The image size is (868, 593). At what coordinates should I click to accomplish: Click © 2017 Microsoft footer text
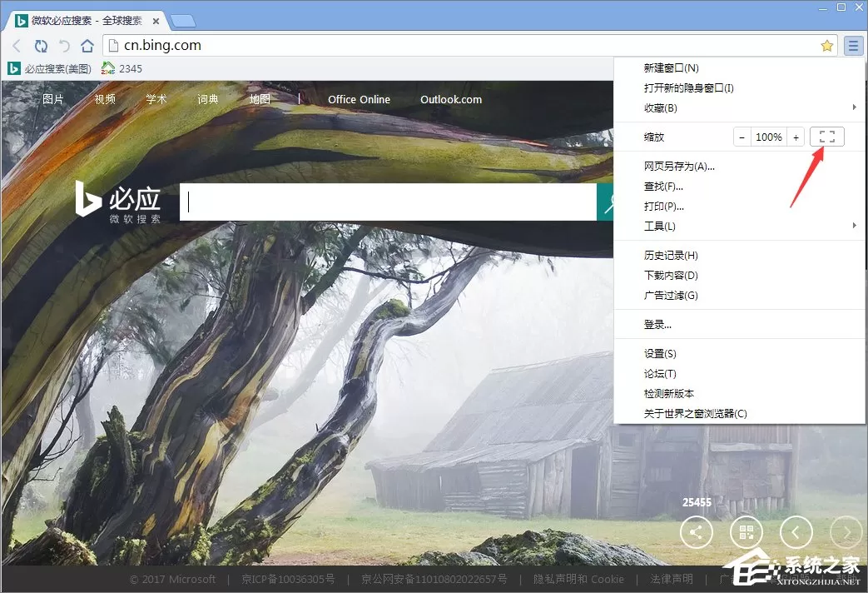click(172, 579)
